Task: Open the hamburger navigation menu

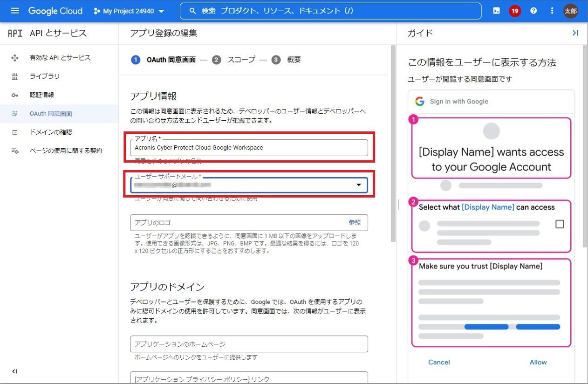Action: click(15, 11)
